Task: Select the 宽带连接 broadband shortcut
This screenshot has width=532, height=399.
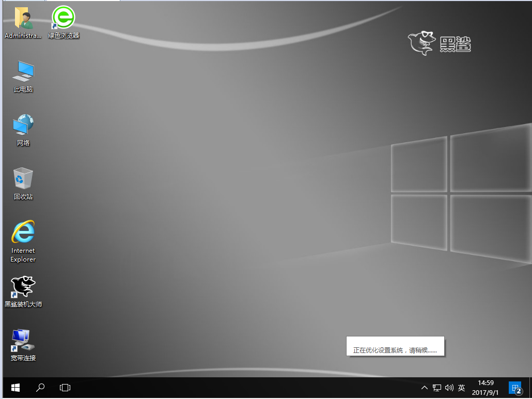Action: coord(23,341)
